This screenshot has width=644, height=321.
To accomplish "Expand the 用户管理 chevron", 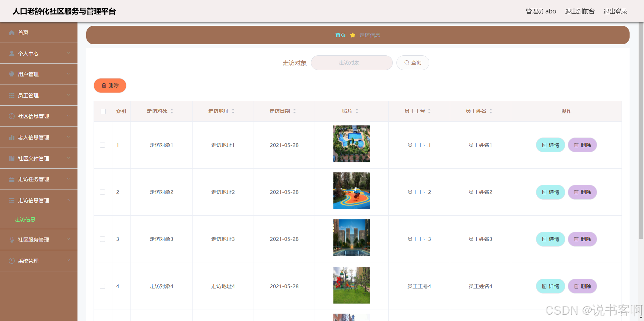I will [x=68, y=74].
